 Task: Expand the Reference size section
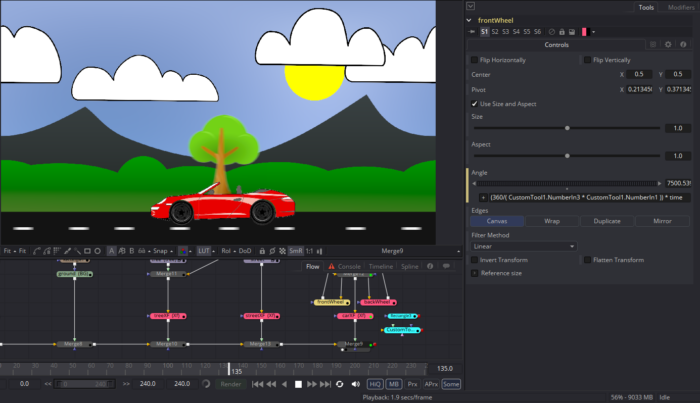click(x=475, y=273)
